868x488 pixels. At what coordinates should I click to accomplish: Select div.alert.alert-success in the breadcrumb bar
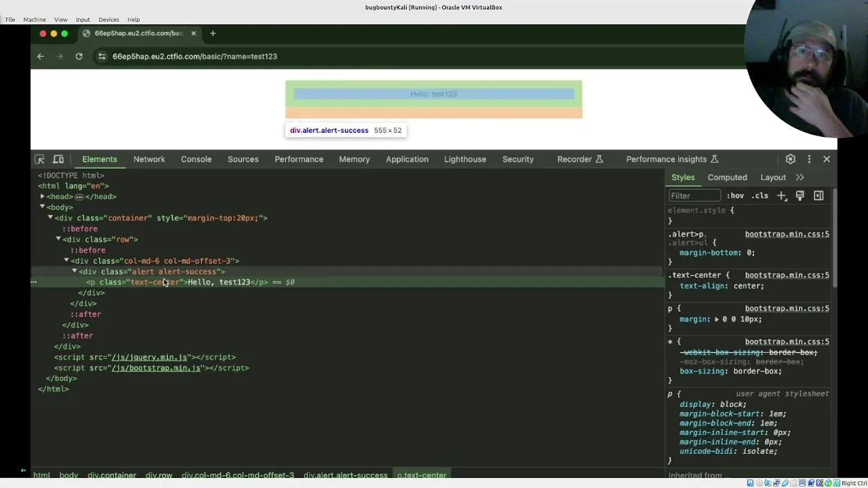coord(345,475)
